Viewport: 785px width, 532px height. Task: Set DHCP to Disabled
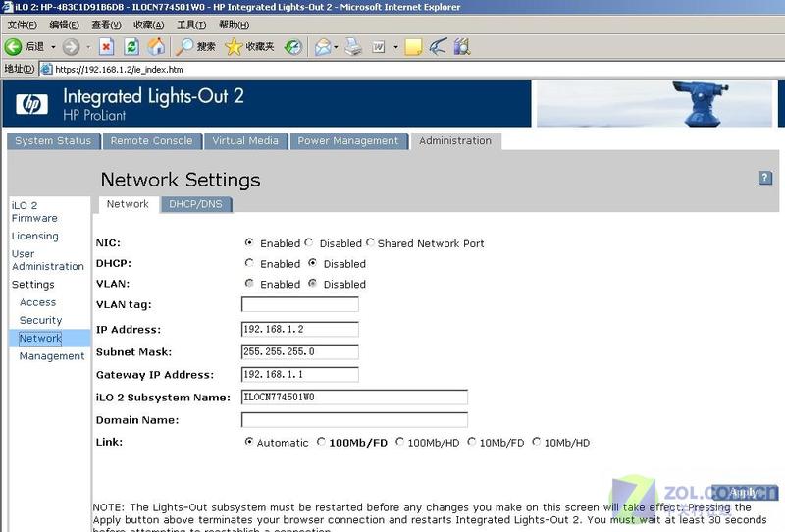coord(312,263)
